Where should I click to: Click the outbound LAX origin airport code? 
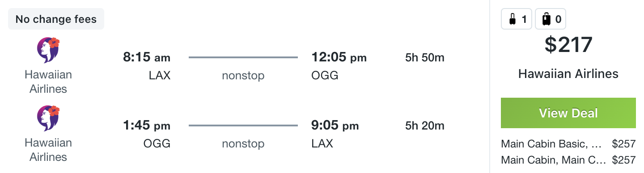(160, 75)
